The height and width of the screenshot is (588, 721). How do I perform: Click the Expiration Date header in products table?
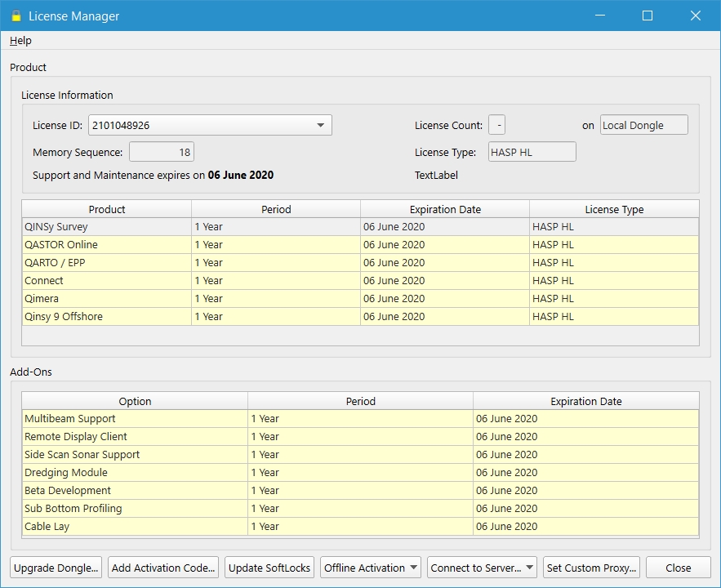pyautogui.click(x=444, y=210)
